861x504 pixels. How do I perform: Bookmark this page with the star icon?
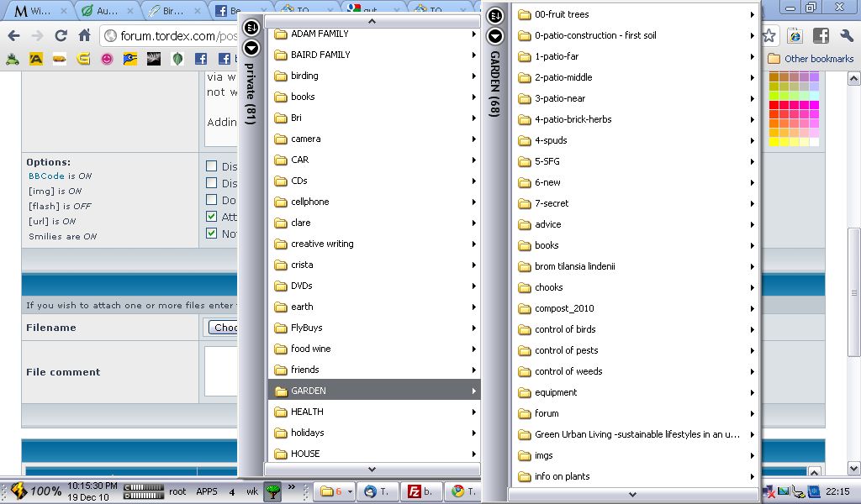(x=769, y=36)
